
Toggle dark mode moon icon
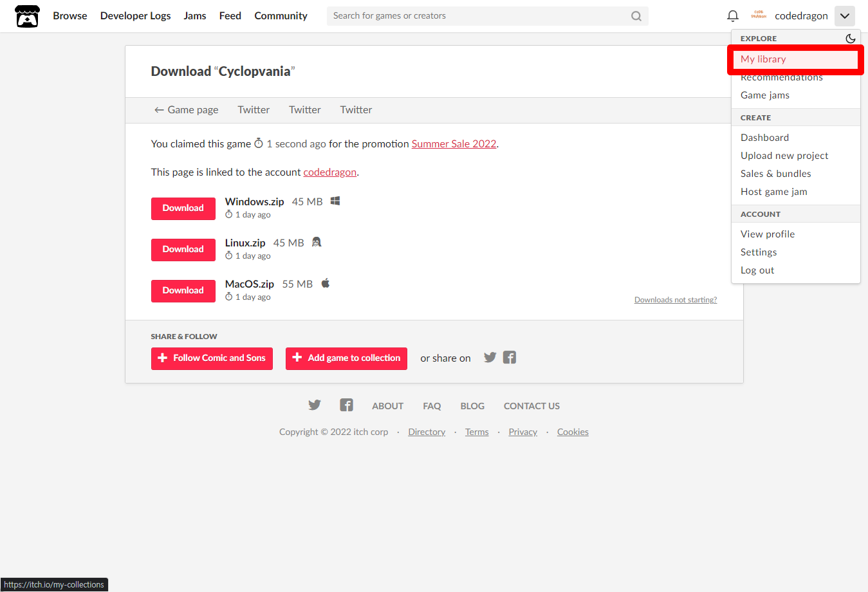[851, 39]
